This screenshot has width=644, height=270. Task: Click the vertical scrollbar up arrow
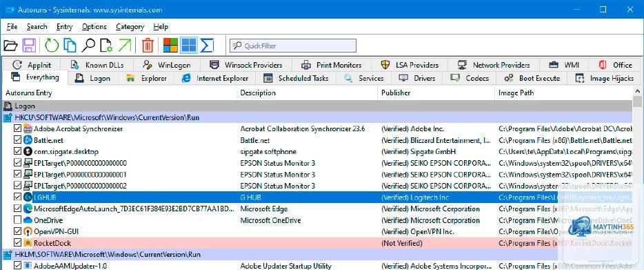point(637,91)
